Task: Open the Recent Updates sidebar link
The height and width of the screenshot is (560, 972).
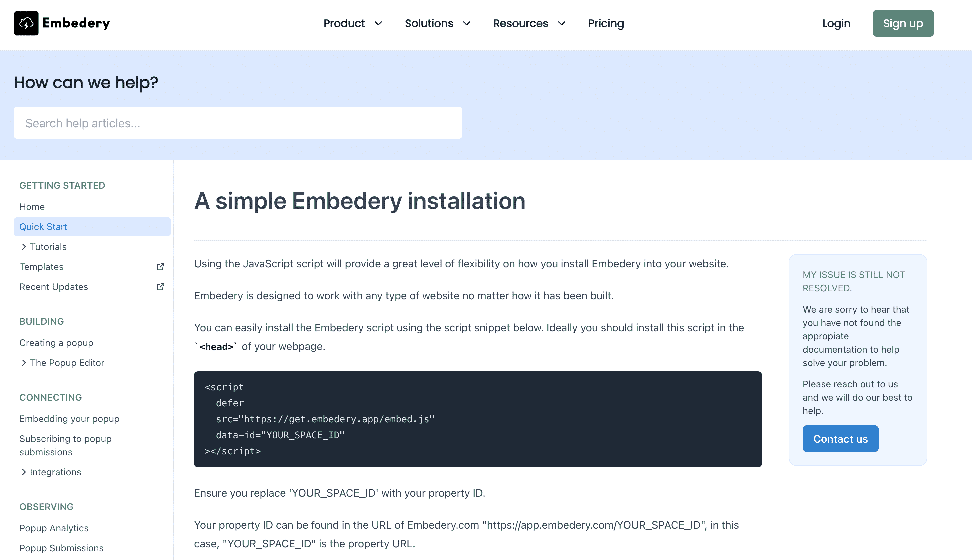Action: coord(53,287)
